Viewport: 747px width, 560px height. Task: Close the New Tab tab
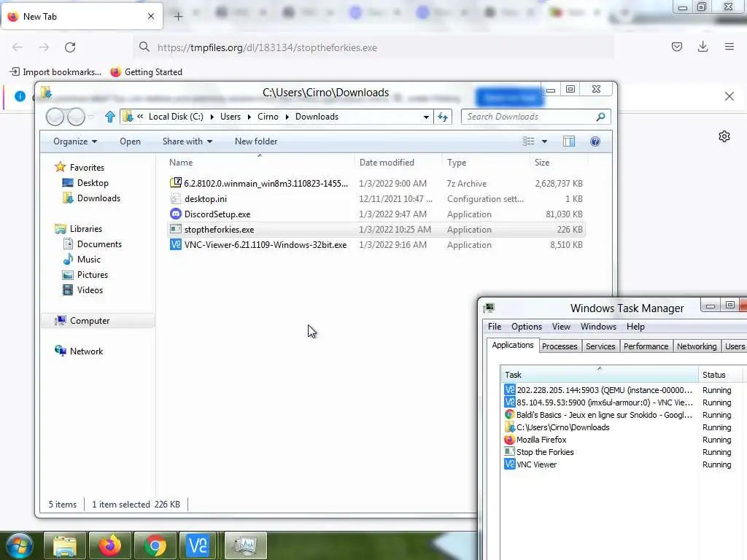point(151,16)
